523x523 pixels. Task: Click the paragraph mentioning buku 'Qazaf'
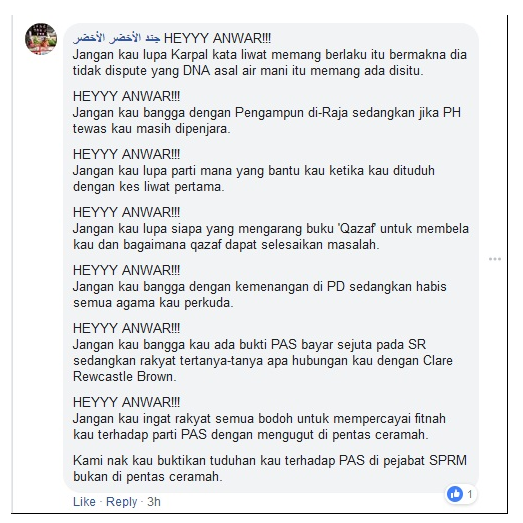271,237
